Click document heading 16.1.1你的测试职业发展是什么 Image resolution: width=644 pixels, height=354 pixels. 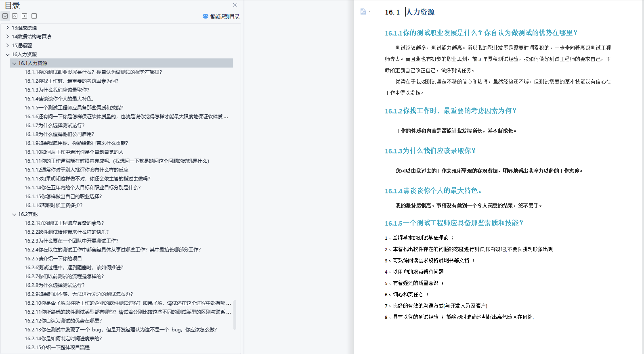[481, 33]
